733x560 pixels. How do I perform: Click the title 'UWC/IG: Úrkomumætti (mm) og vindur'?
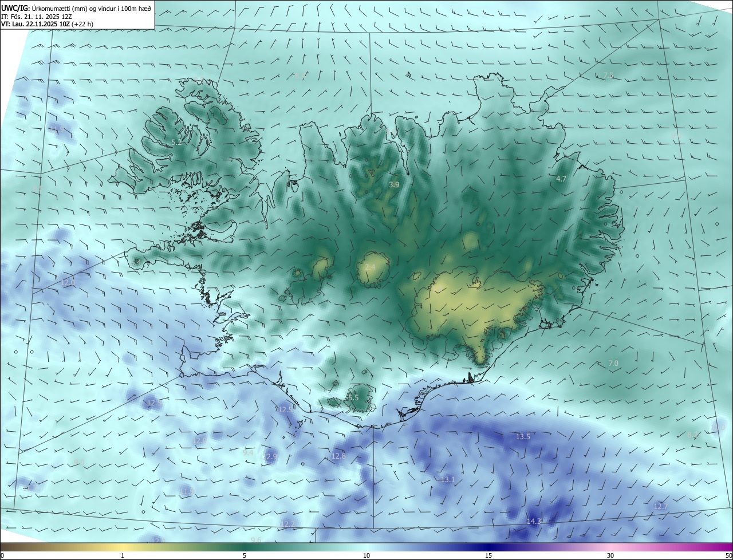tap(76, 8)
